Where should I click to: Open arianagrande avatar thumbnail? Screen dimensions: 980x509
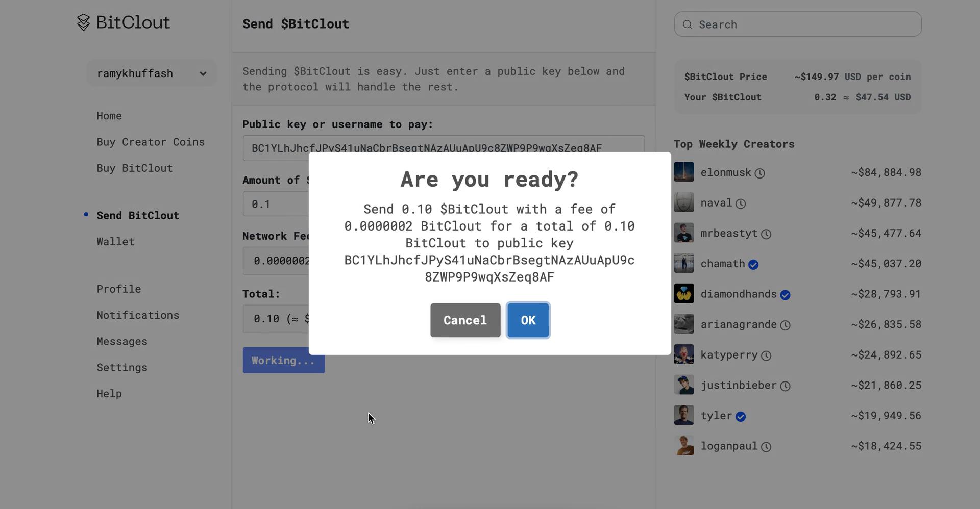[684, 324]
